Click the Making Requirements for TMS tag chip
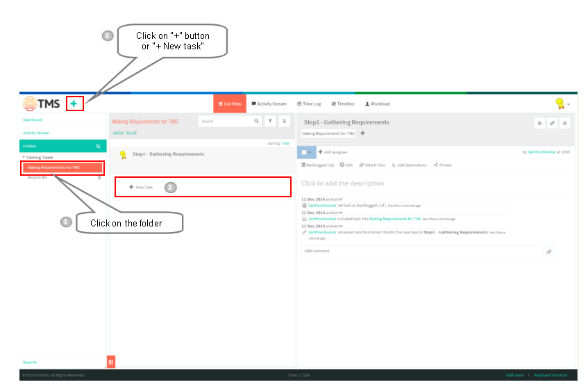 coord(328,133)
